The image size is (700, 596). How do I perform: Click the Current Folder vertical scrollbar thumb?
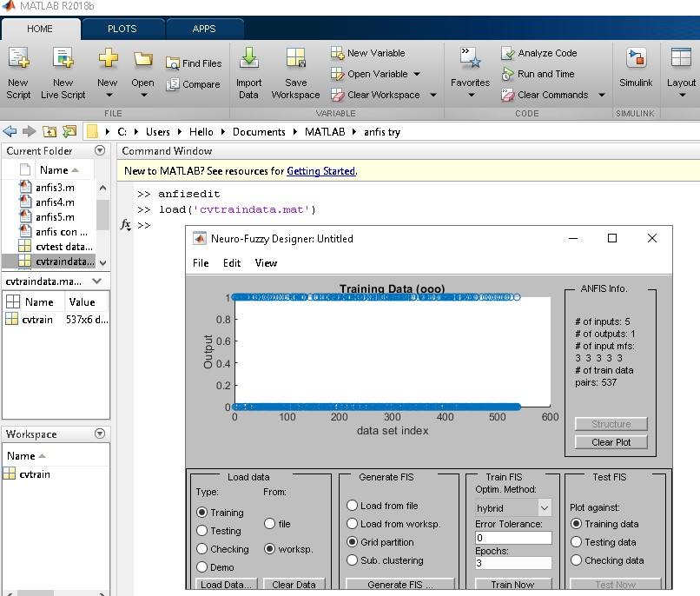(102, 215)
